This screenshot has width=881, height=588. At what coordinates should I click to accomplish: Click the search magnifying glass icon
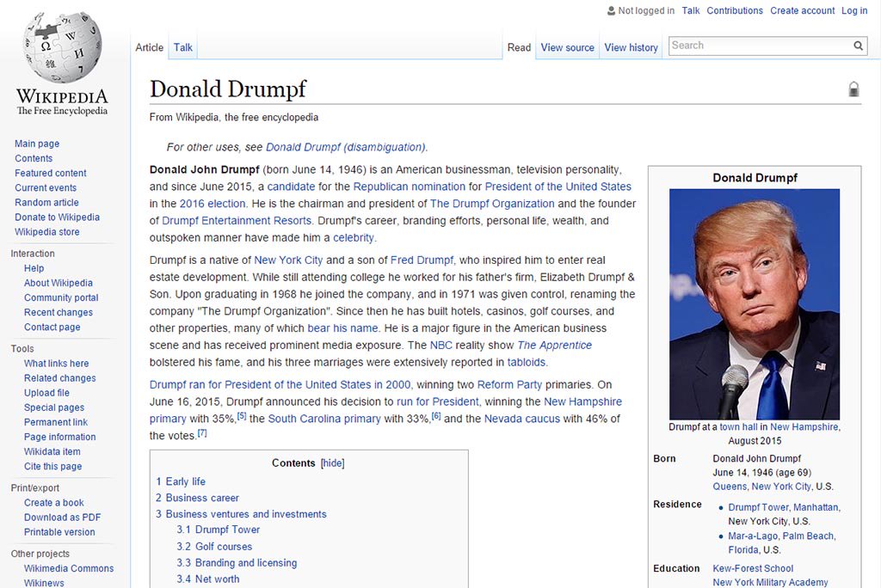click(858, 46)
